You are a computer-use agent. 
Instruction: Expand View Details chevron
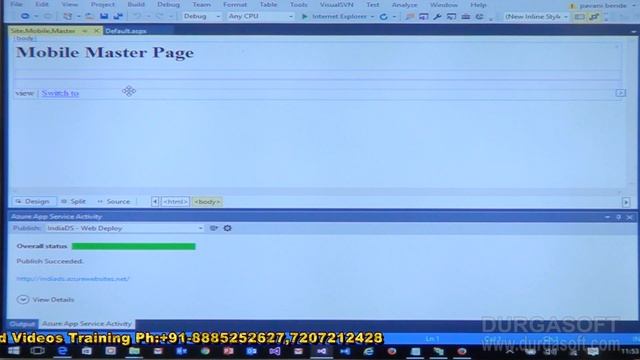tap(23, 300)
